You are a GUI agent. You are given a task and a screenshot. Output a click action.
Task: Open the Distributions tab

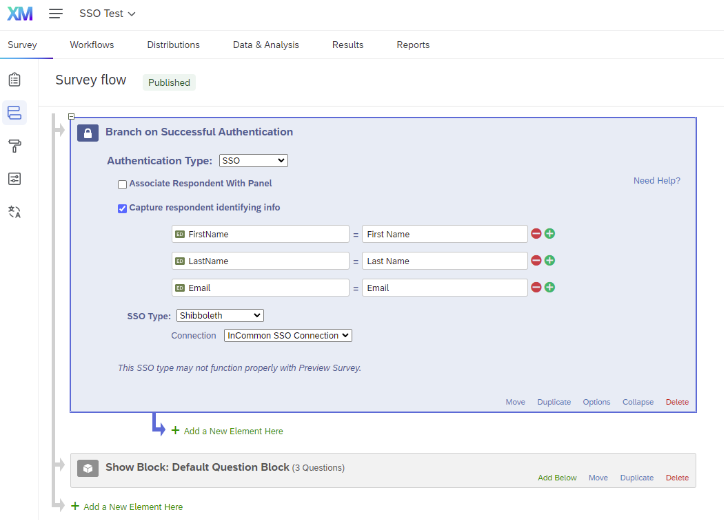coord(173,45)
